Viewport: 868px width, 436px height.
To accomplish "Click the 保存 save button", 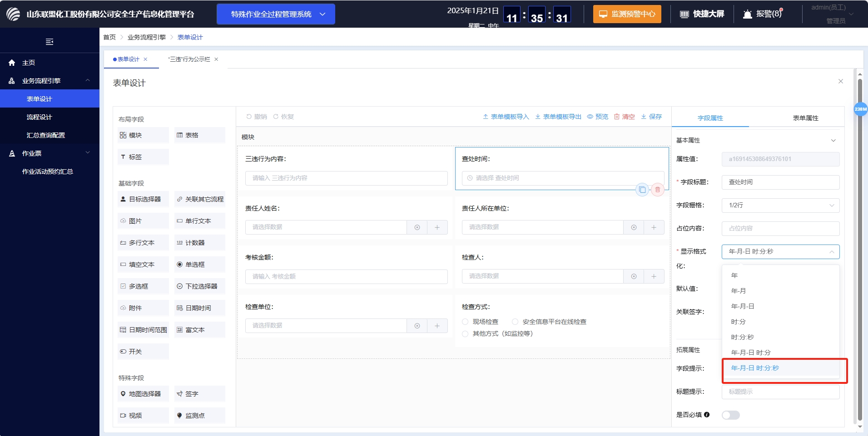I will coord(651,117).
